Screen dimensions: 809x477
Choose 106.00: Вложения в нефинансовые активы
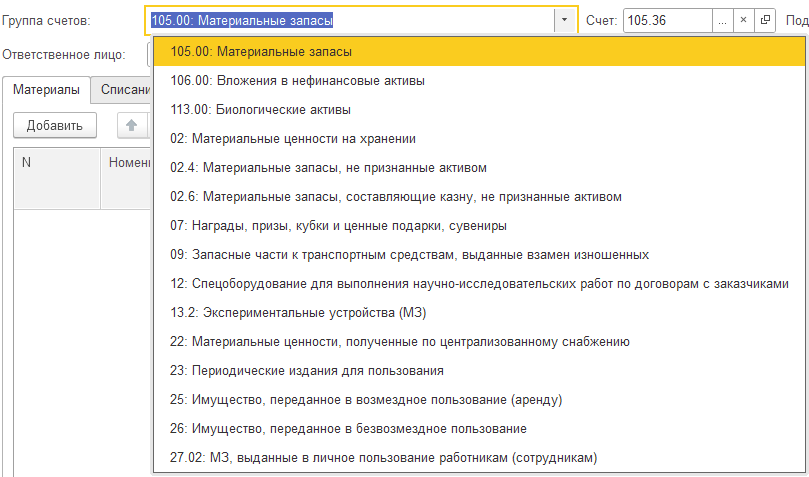479,81
